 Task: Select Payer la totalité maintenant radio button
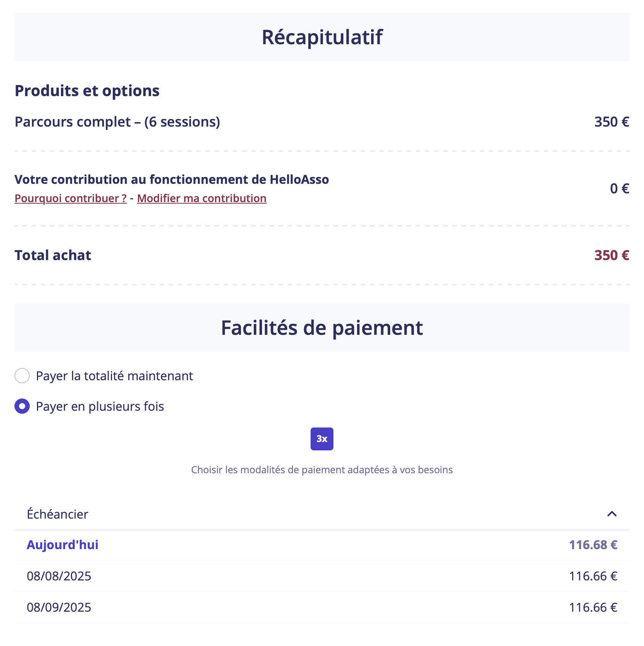click(22, 376)
